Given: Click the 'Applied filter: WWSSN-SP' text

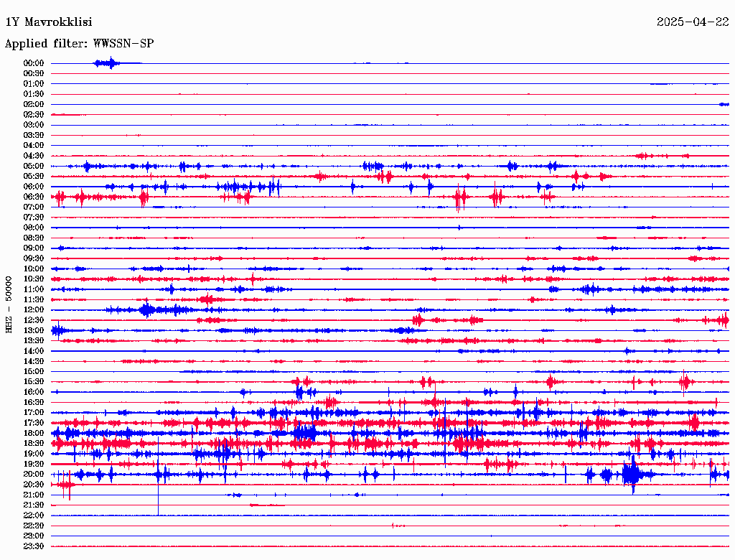Looking at the screenshot, I should pos(79,44).
